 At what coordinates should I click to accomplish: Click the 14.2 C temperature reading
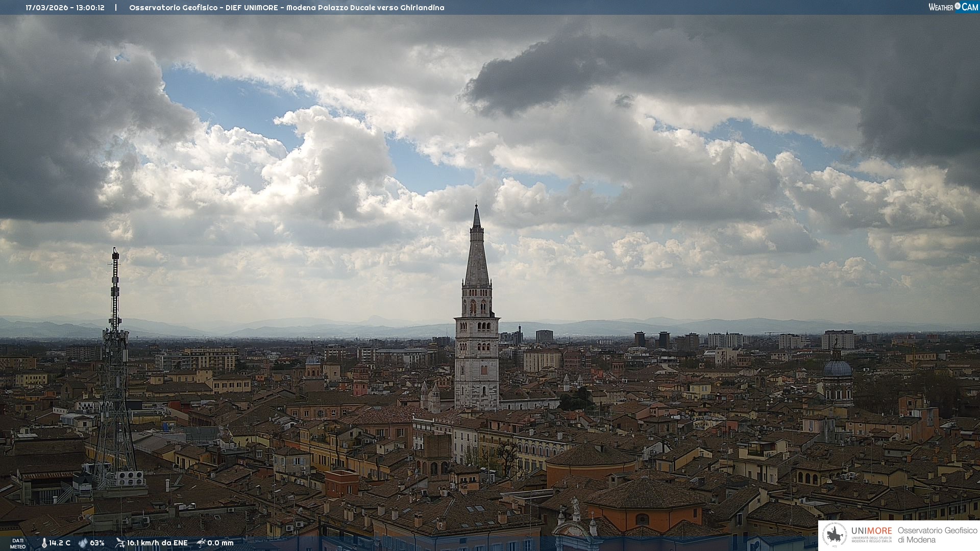click(x=60, y=543)
